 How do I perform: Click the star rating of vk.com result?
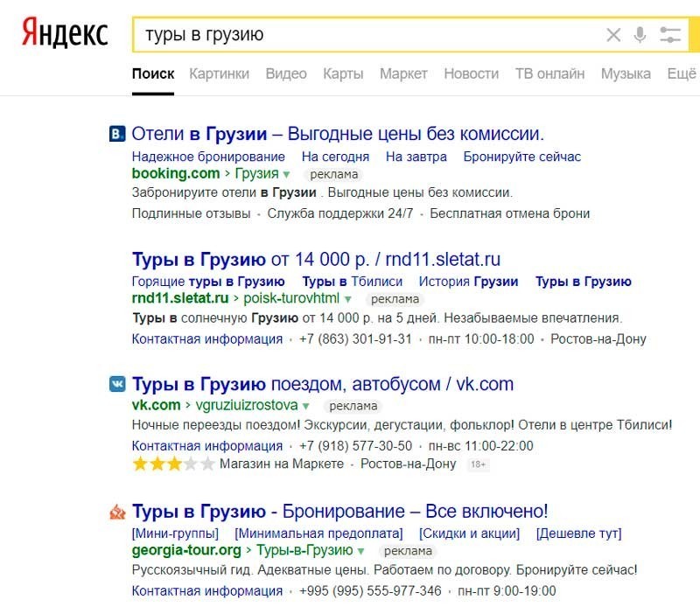[x=173, y=464]
